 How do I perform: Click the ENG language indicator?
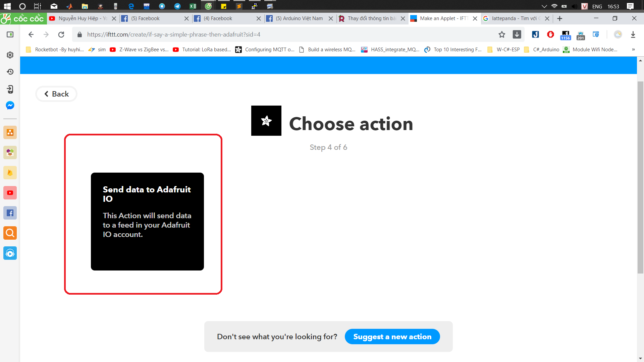597,6
